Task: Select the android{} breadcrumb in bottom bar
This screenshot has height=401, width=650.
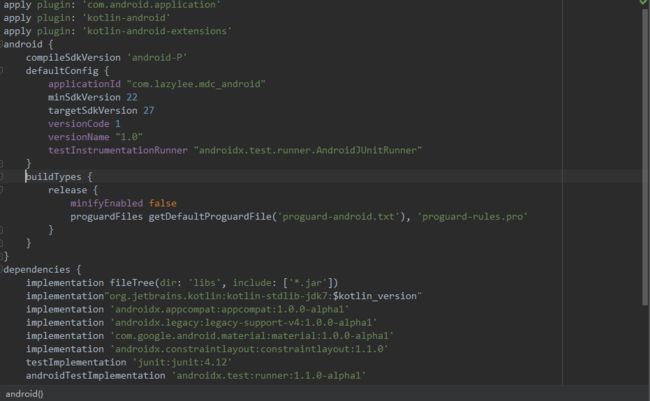Action: click(24, 394)
